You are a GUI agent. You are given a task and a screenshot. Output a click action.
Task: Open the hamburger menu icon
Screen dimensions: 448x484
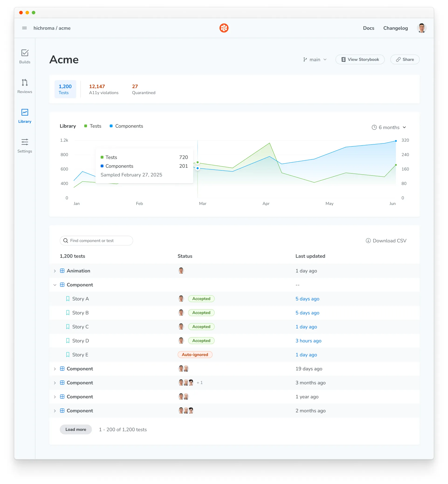[x=24, y=28]
